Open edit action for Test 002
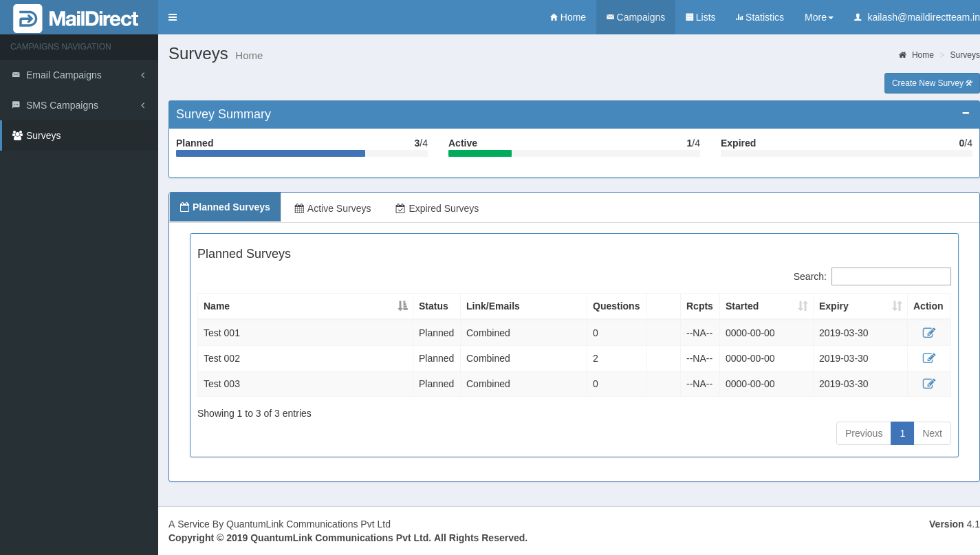This screenshot has width=980, height=555. click(x=928, y=358)
